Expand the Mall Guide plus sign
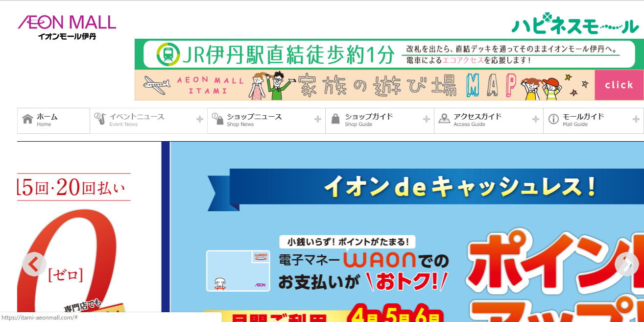Screen dimensions: 644x322 (636, 119)
